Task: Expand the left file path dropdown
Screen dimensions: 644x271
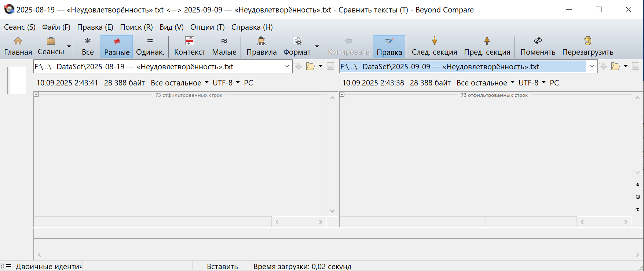Action: tap(287, 66)
